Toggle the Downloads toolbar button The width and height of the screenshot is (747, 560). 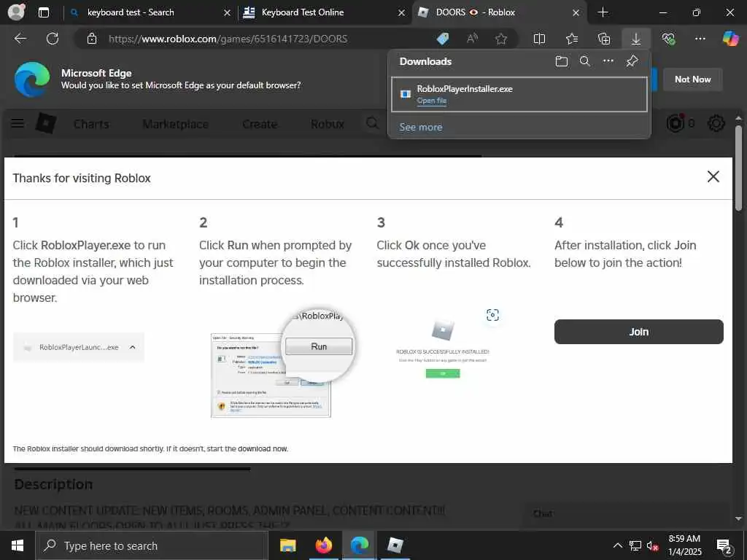(x=636, y=39)
